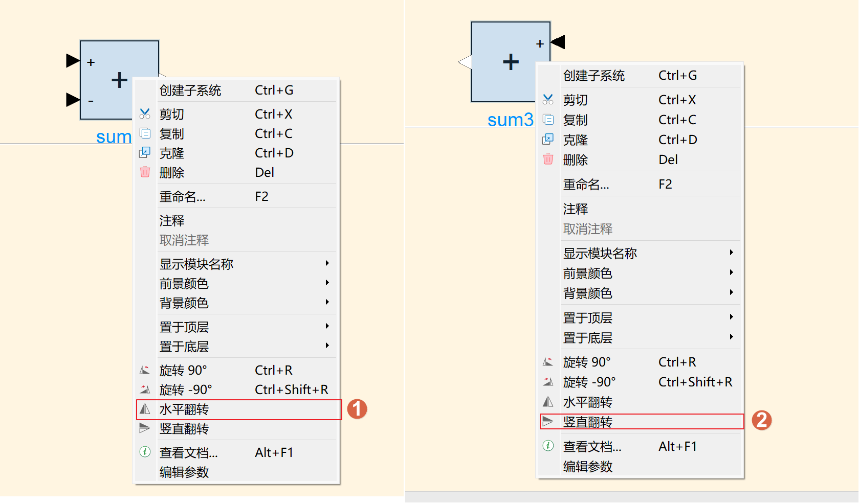Click the rotate -90° icon in sum3 block's menu
The image size is (859, 504).
click(548, 382)
